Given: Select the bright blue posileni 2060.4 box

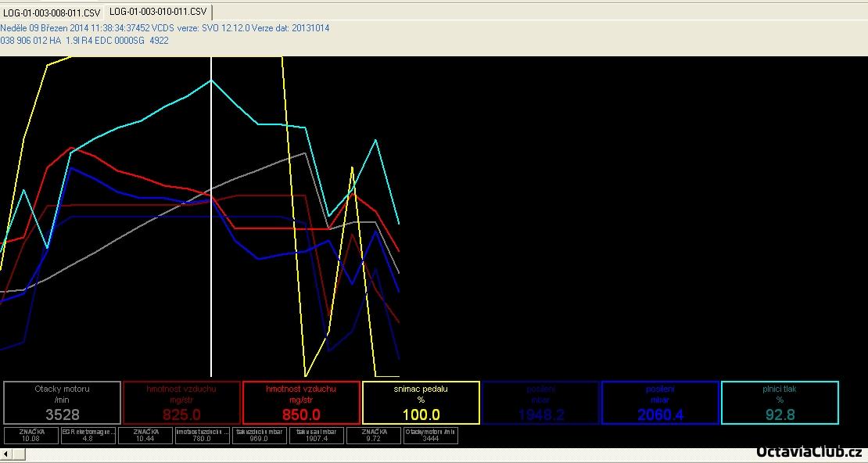Looking at the screenshot, I should 660,403.
